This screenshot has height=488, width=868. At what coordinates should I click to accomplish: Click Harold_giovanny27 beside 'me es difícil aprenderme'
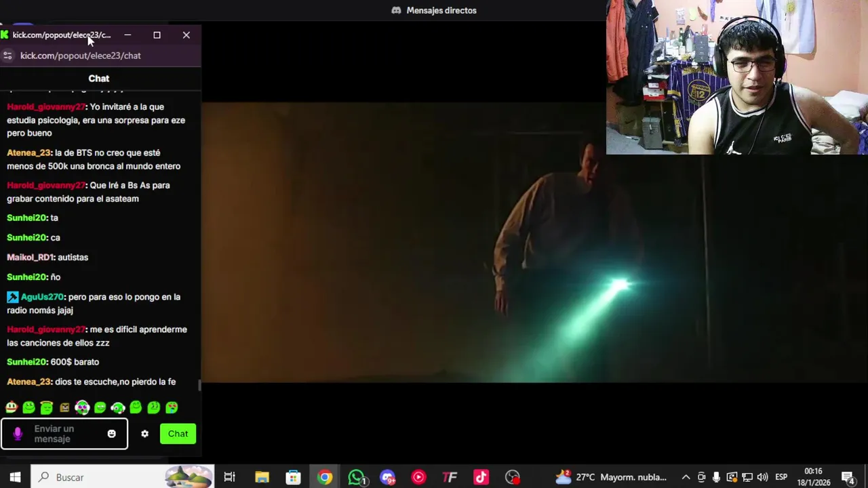point(46,329)
